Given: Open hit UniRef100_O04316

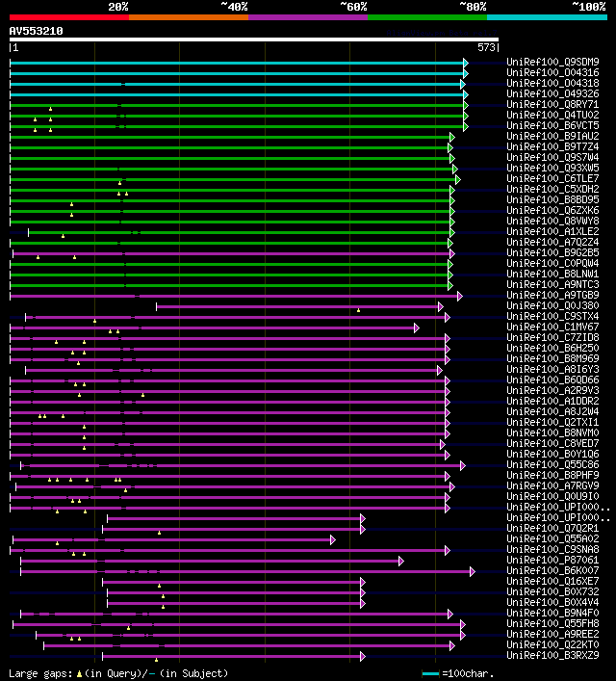Looking at the screenshot, I should click(552, 72).
